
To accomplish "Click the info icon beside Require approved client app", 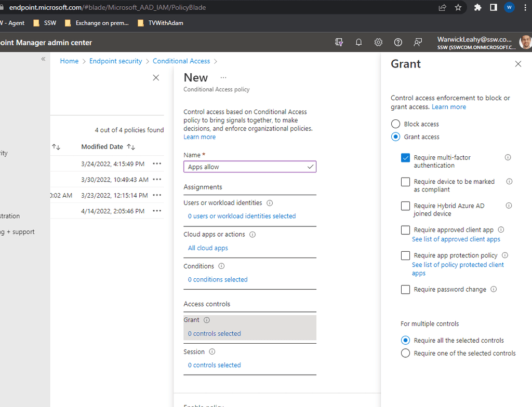I will (x=500, y=229).
